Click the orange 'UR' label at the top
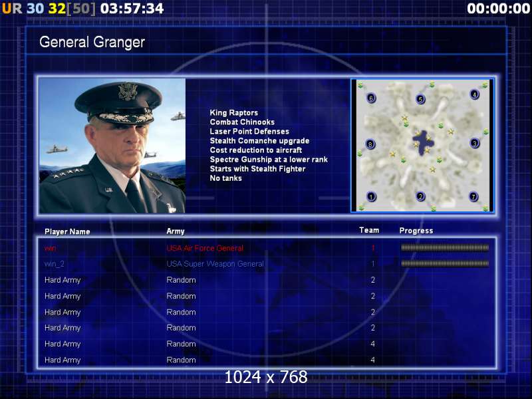This screenshot has height=399, width=532. pyautogui.click(x=12, y=9)
